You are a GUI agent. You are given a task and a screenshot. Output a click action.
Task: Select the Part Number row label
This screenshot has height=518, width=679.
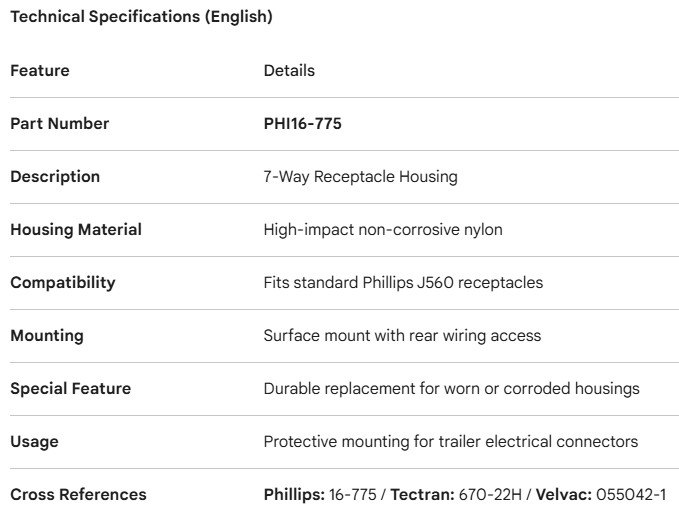point(60,124)
